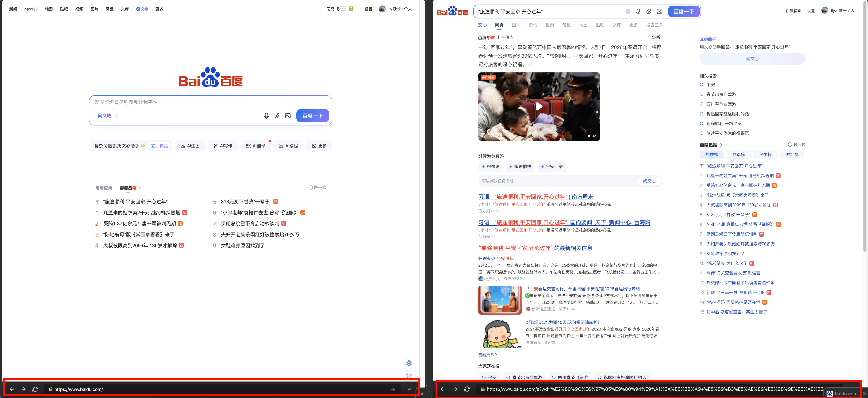
Task: Switch to 常用应用 tab on homepage
Action: pos(103,188)
